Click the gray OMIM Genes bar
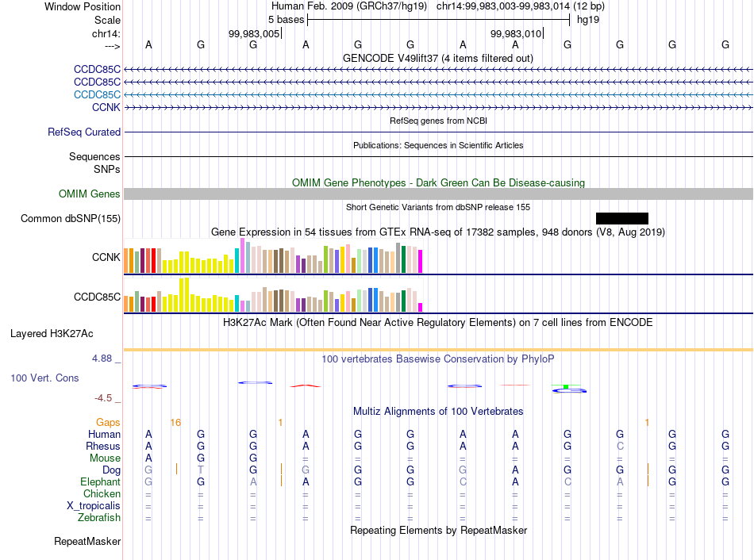The width and height of the screenshot is (754, 560). point(438,194)
